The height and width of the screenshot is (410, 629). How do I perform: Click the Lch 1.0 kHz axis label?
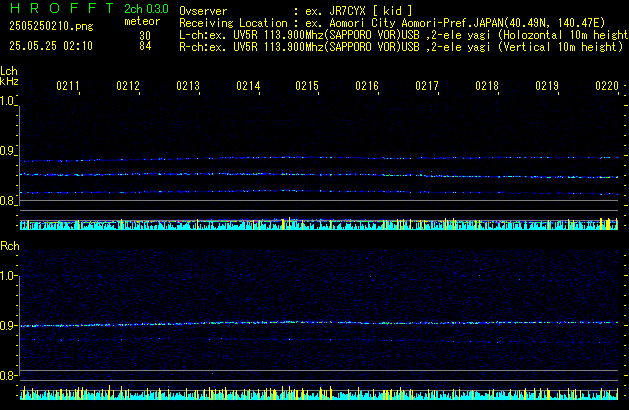[7, 101]
